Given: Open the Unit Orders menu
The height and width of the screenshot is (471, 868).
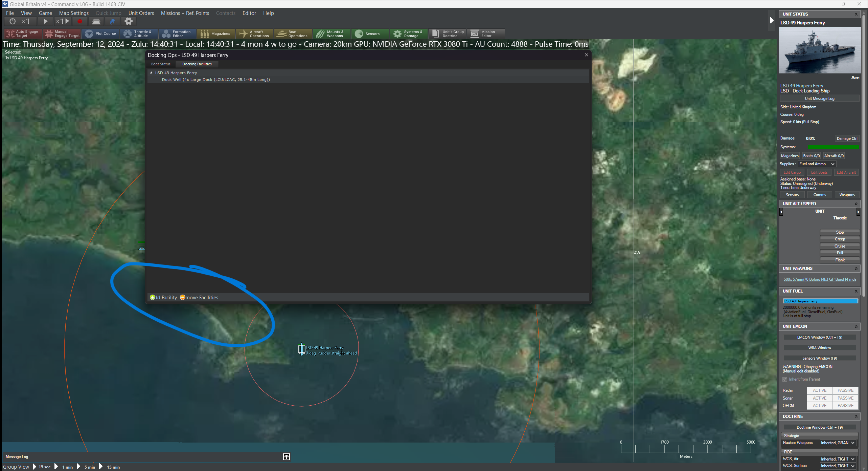Looking at the screenshot, I should pos(141,13).
